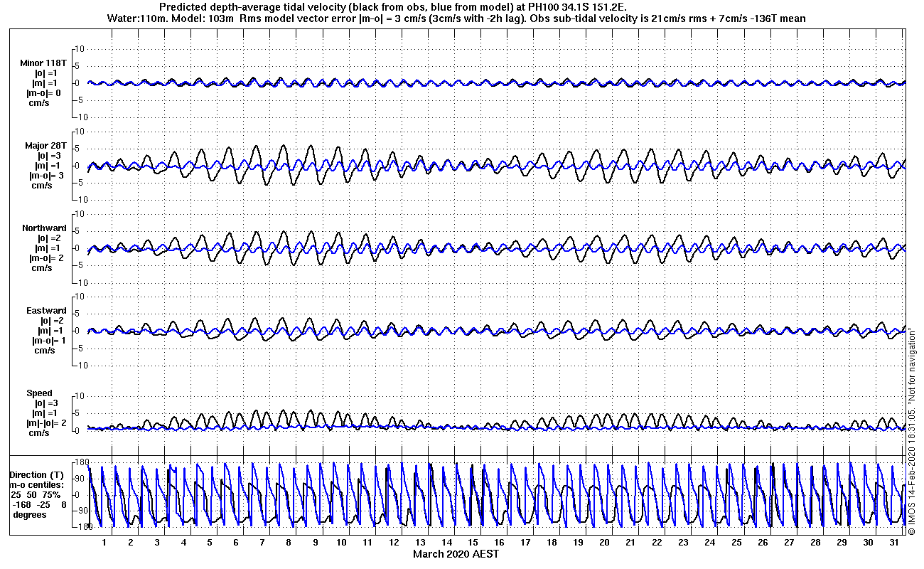
Task: Click day 30 on the date axis
Action: (x=868, y=542)
